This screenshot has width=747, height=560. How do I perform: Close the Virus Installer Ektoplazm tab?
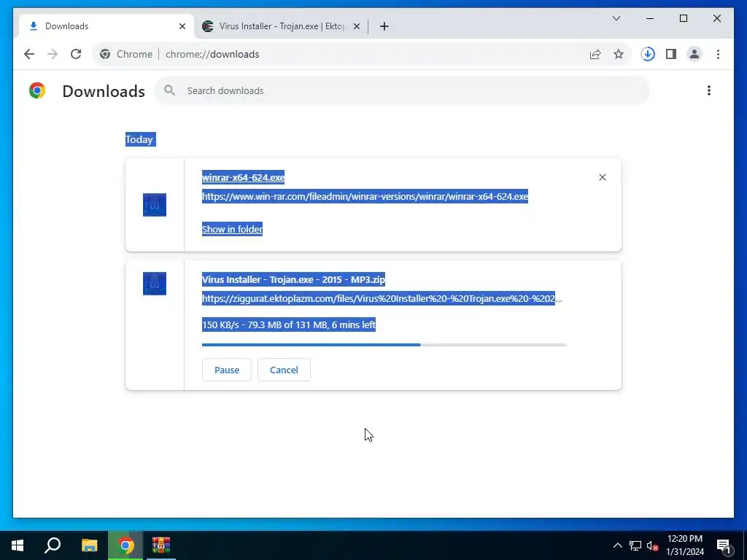pyautogui.click(x=356, y=26)
